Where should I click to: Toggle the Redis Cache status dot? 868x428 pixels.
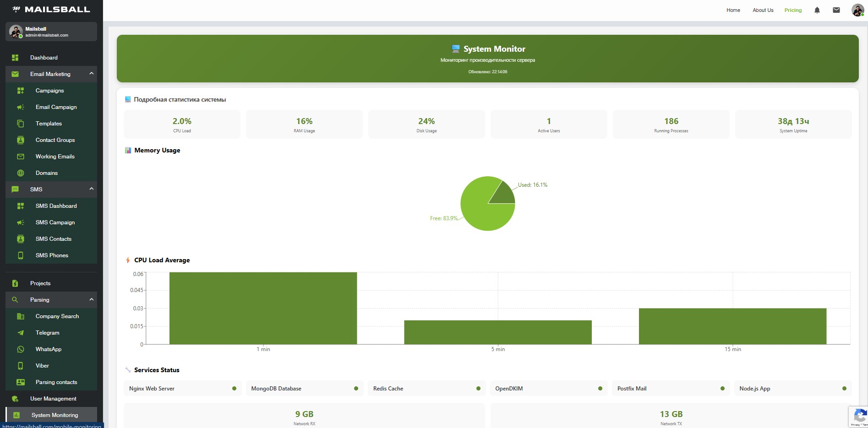point(478,388)
